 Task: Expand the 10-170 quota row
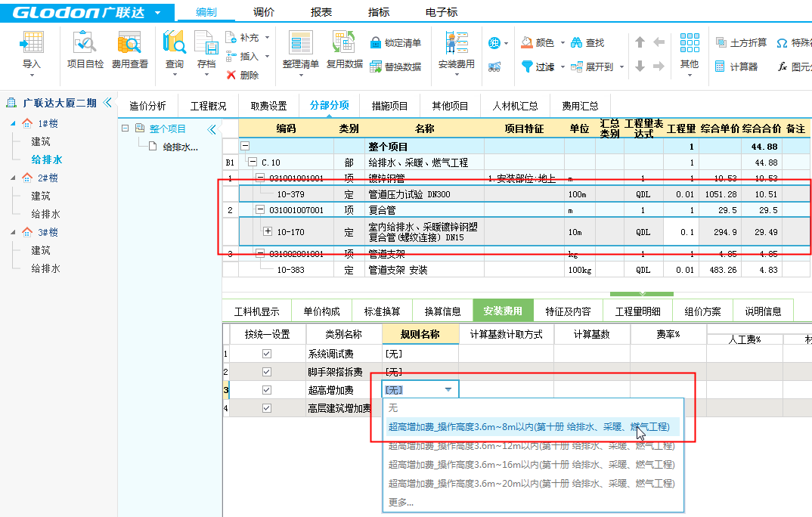pyautogui.click(x=266, y=233)
